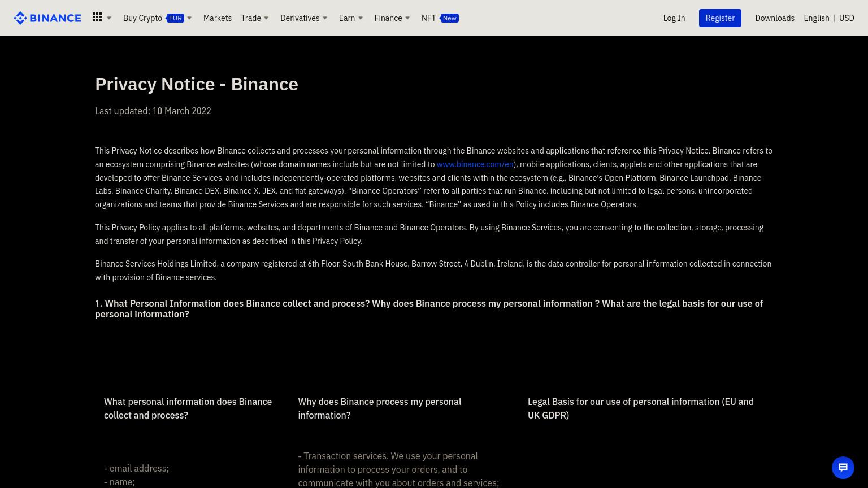Click the Last updated: 10 March 2022 text
The image size is (868, 488).
[x=153, y=111]
